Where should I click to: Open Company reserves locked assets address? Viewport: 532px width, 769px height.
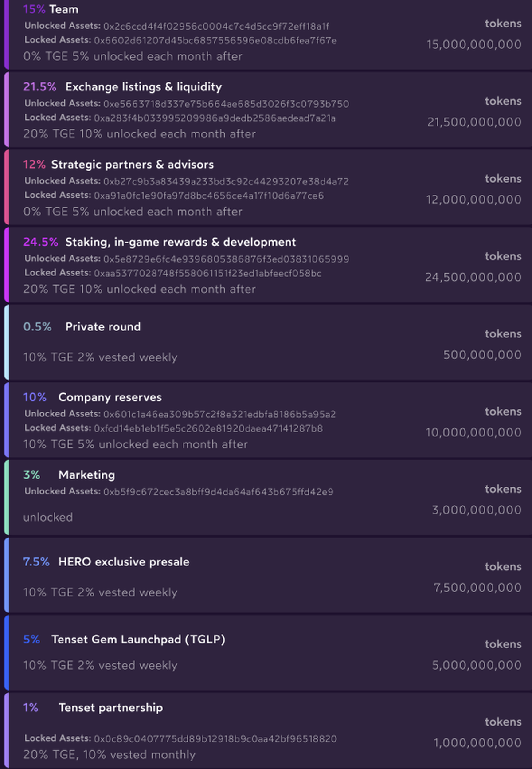(208, 429)
